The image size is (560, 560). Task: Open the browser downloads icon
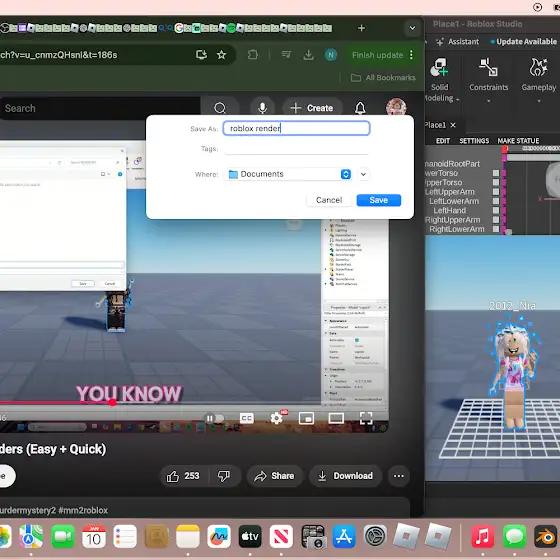(x=309, y=55)
